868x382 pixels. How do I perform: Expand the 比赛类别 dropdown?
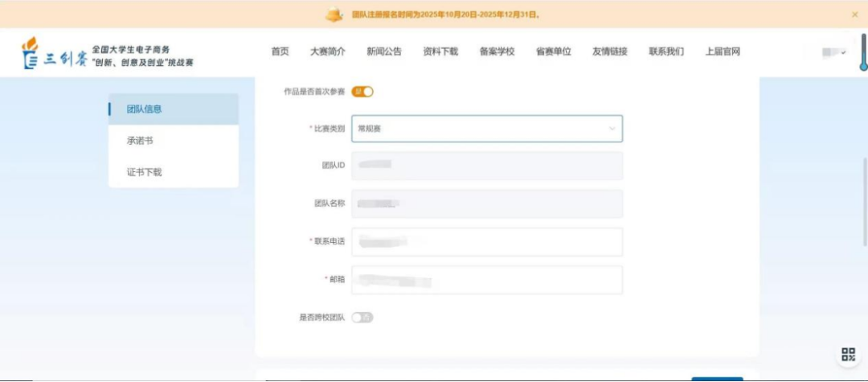pyautogui.click(x=486, y=129)
